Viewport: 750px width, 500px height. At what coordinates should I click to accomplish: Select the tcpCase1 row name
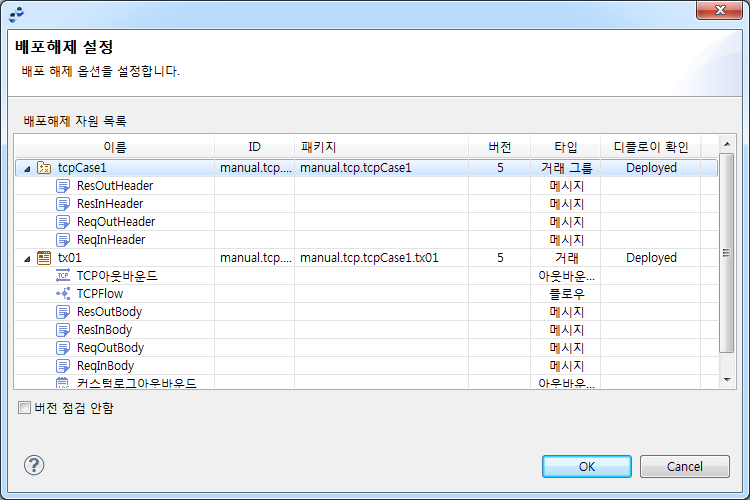82,168
